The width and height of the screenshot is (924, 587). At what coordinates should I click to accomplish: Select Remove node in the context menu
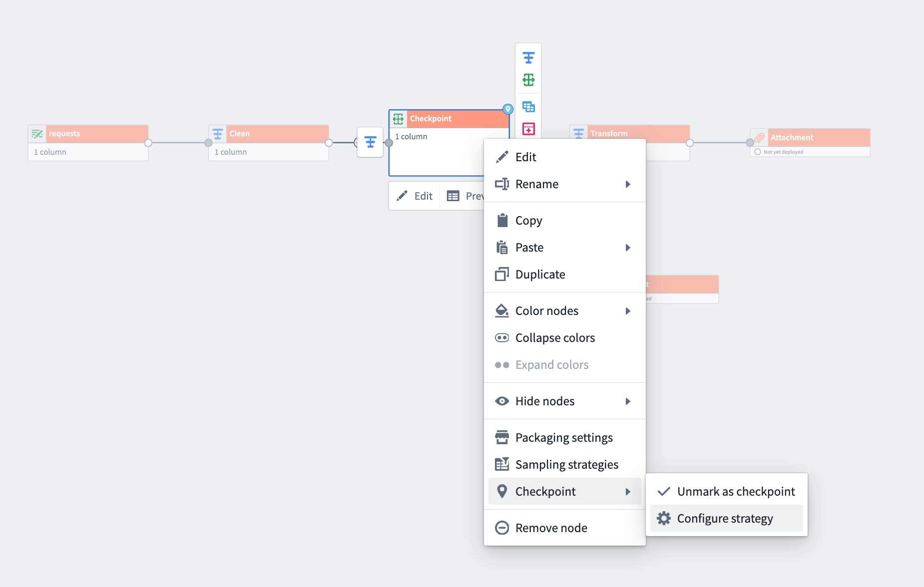coord(551,528)
